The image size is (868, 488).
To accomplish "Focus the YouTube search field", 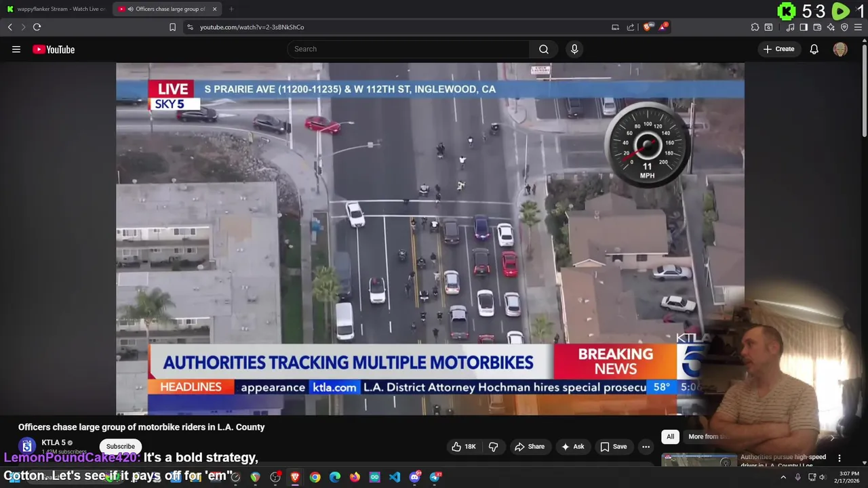I will (x=408, y=49).
